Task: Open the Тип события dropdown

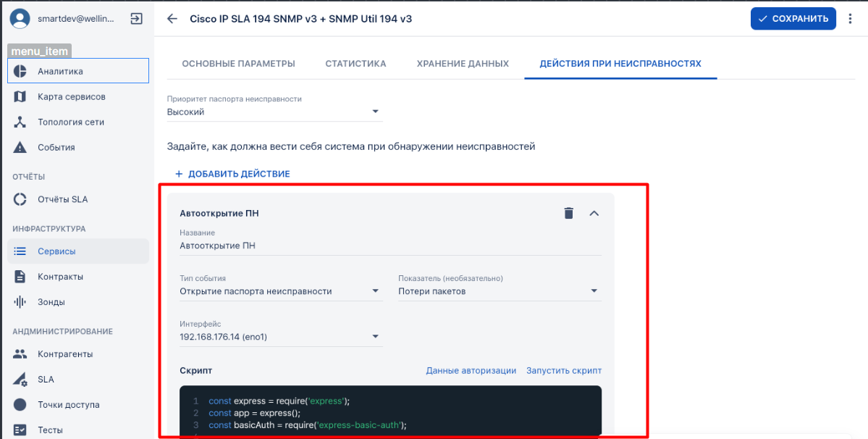Action: (x=281, y=291)
